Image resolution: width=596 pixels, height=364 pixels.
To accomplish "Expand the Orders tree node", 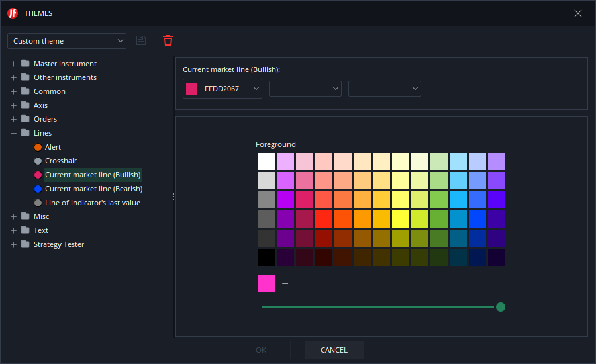I will 14,119.
